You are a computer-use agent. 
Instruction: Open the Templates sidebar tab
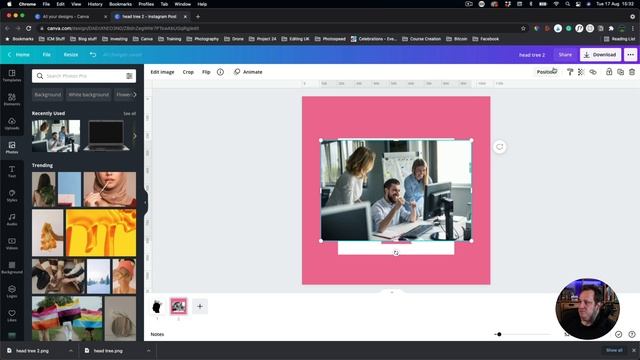12,76
